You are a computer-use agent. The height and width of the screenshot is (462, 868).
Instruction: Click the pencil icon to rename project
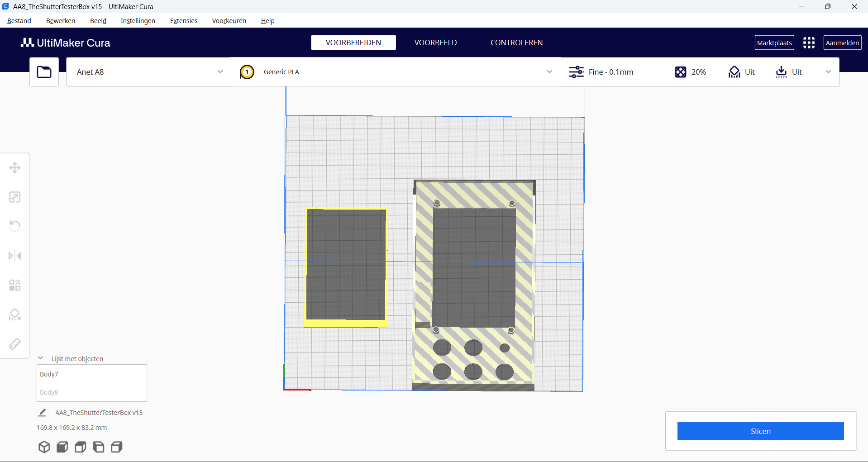(42, 413)
